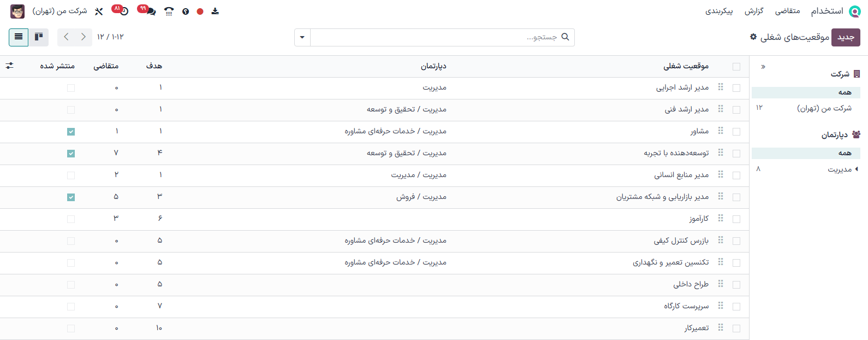Expand the مدیریت department tree item
868x340 pixels.
[857, 169]
